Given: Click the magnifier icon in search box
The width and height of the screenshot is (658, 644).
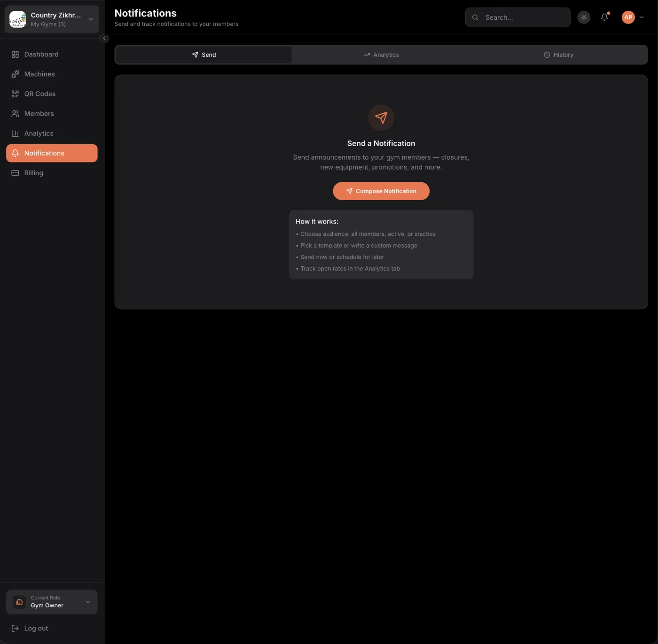Looking at the screenshot, I should click(475, 17).
